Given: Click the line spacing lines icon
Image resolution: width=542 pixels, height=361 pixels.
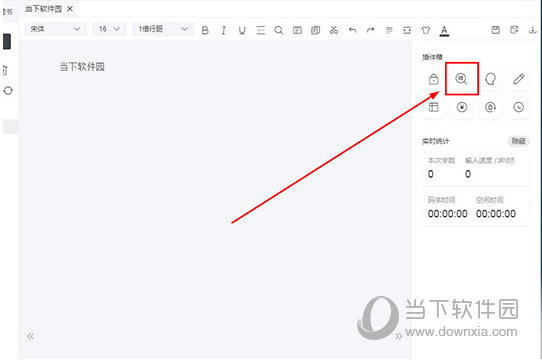Looking at the screenshot, I should (x=261, y=30).
